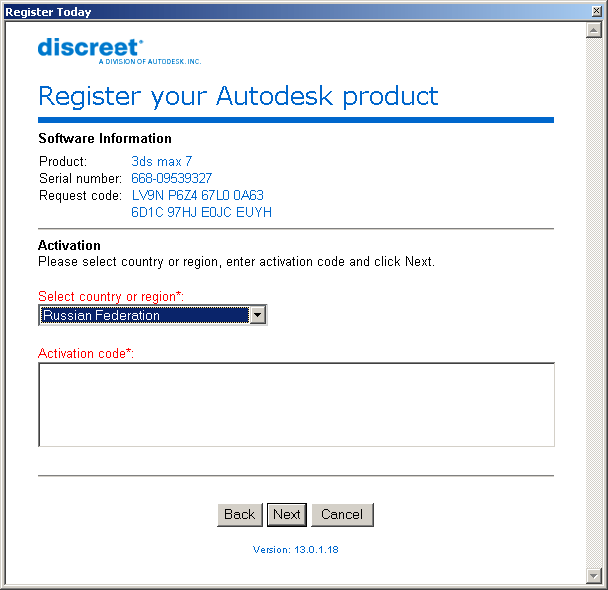608x590 pixels.
Task: Click the scrollbar up arrow
Action: 593,30
